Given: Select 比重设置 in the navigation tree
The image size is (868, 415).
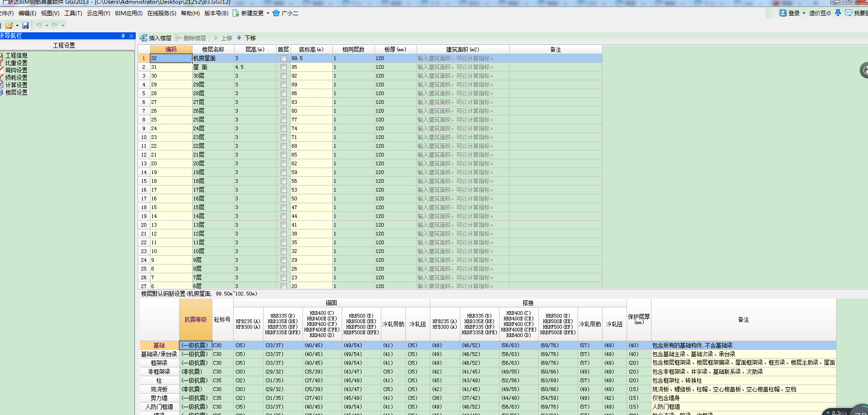Looking at the screenshot, I should point(16,63).
